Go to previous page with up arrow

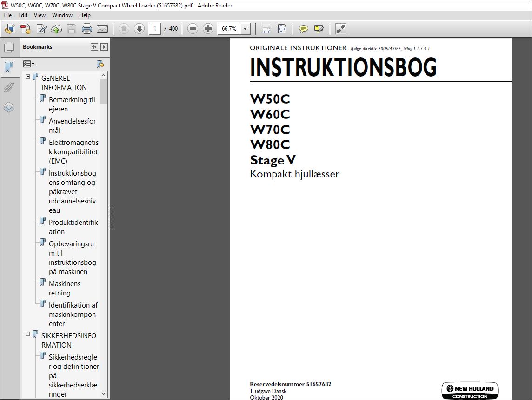[x=124, y=29]
